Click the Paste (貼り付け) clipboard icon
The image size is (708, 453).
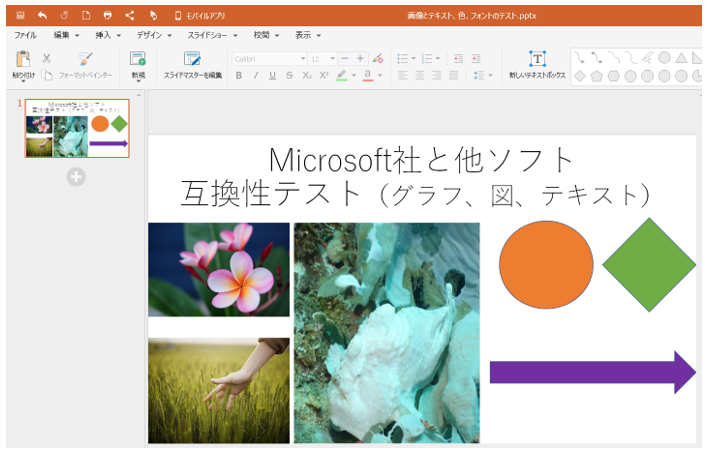(x=22, y=59)
